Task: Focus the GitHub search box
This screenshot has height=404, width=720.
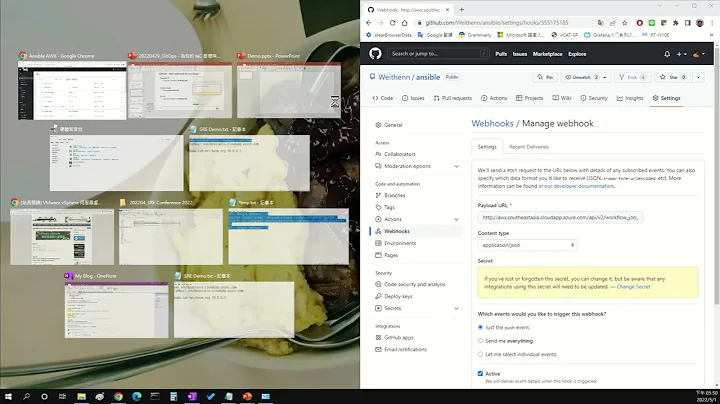Action: point(438,54)
